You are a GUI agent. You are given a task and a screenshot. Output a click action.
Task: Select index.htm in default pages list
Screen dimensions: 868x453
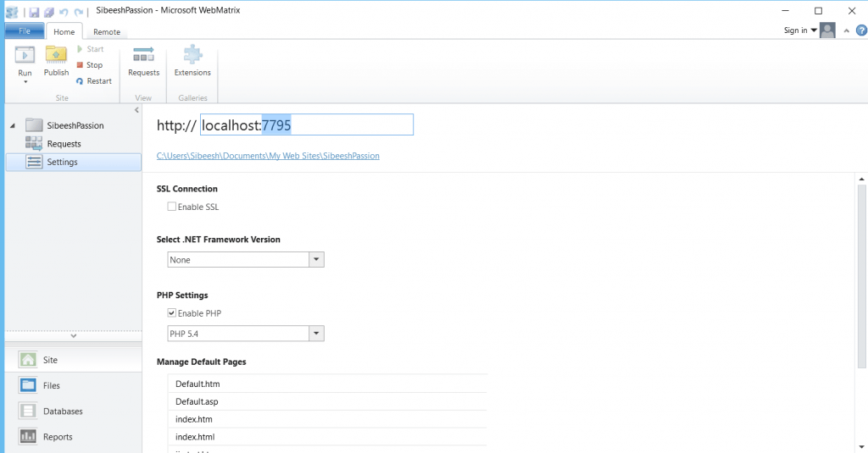[327, 419]
